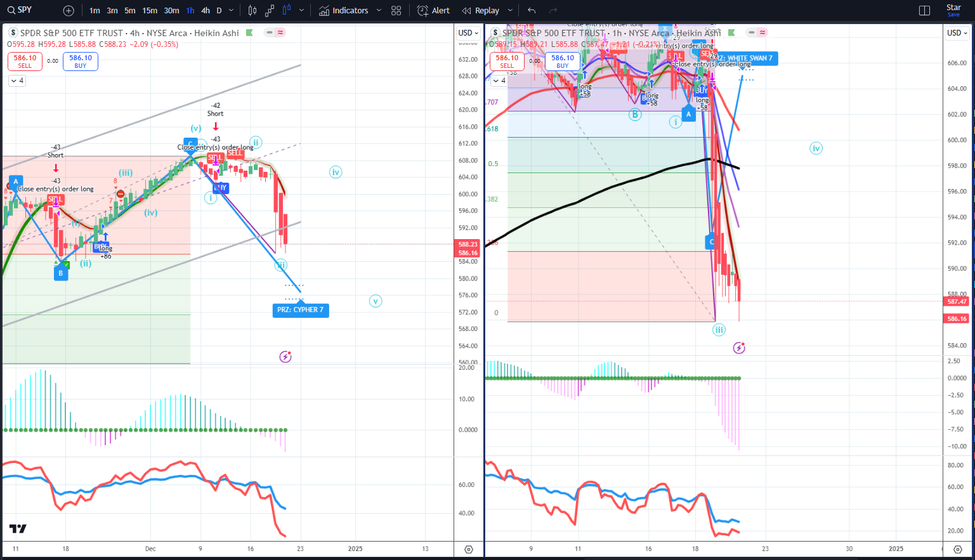Toggle the pink wave indicator pill on 4h chart

point(280,32)
